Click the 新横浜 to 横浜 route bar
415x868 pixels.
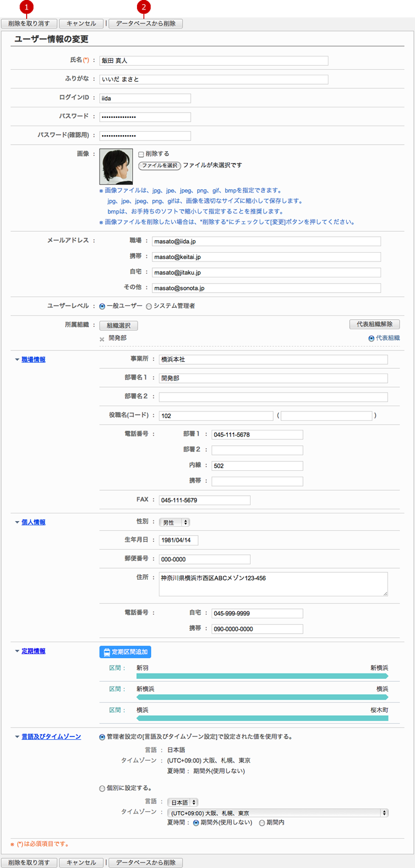coord(263,697)
